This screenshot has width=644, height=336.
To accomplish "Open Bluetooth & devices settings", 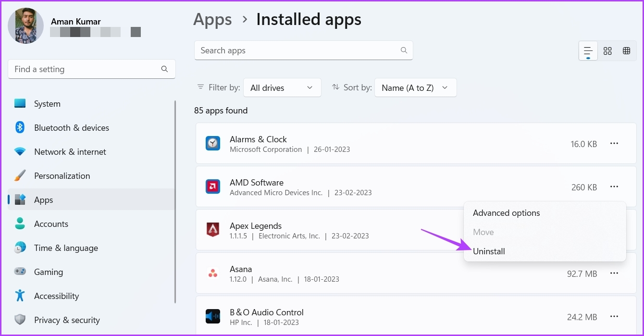I will [x=72, y=128].
